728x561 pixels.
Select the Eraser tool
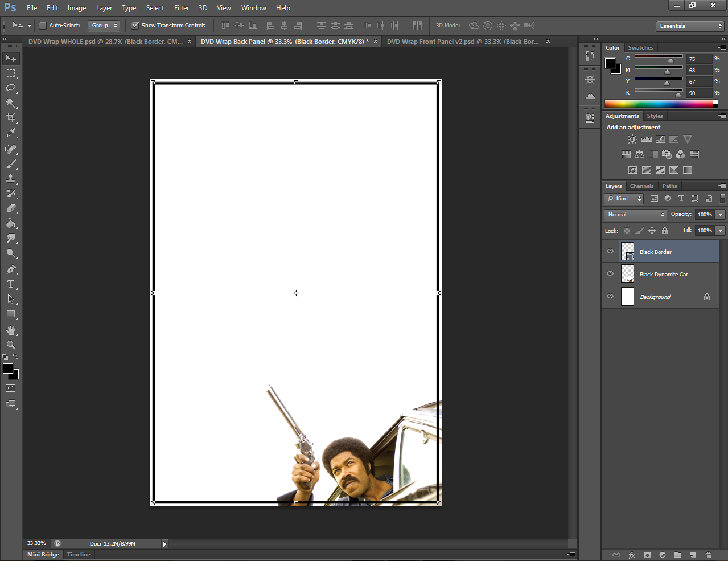coord(11,208)
